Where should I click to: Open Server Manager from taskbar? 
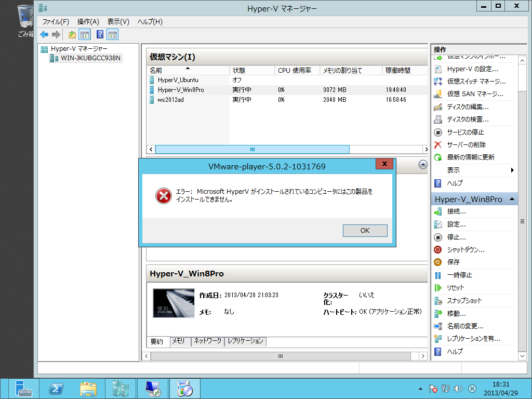point(23,389)
